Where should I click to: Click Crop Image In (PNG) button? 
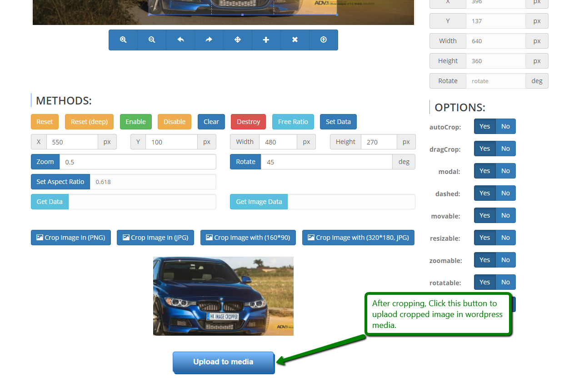(71, 238)
